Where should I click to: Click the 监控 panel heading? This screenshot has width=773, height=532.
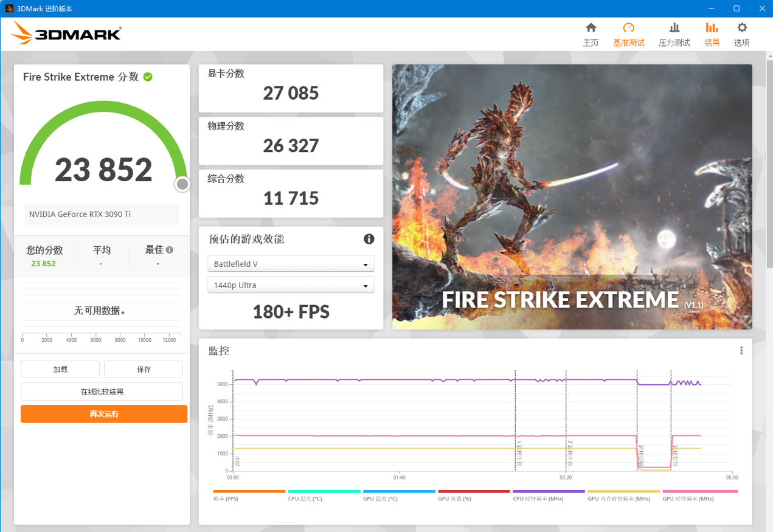pos(218,351)
